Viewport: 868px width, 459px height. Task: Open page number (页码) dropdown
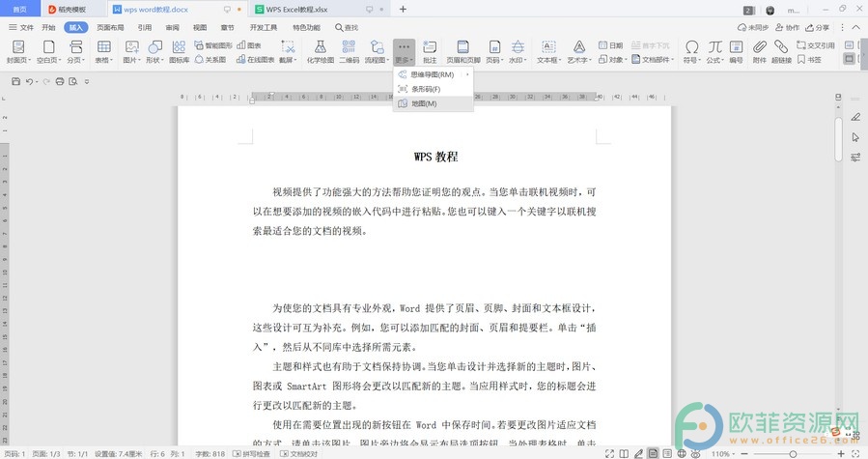coord(494,51)
